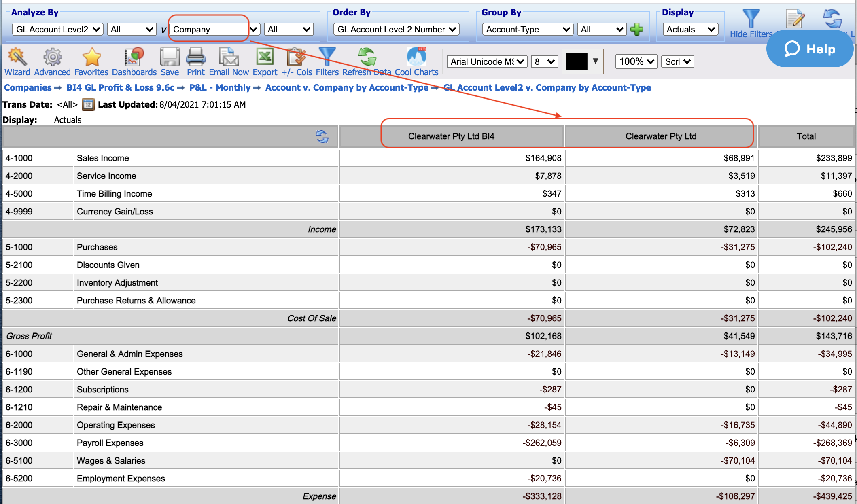
Task: Open Trans Date calendar icon
Action: coord(88,104)
